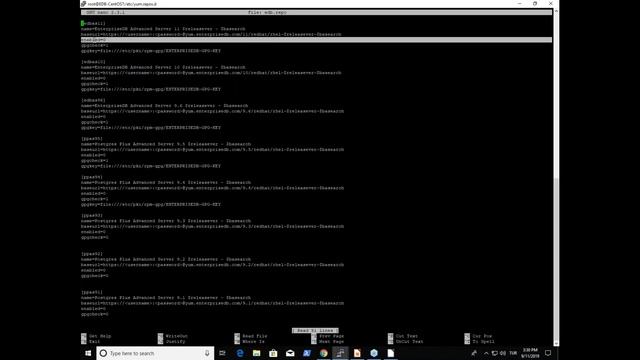Open File Explorer from the taskbar

[x=256, y=353]
